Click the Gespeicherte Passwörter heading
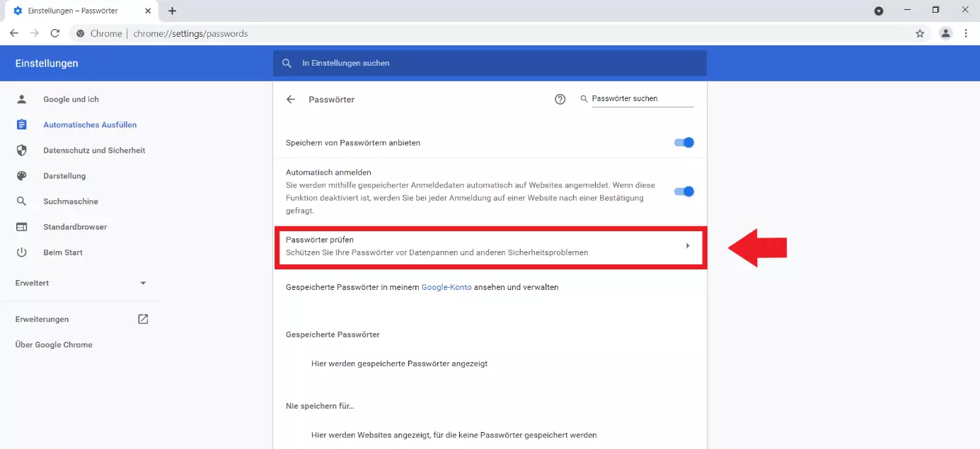980x449 pixels. point(333,334)
